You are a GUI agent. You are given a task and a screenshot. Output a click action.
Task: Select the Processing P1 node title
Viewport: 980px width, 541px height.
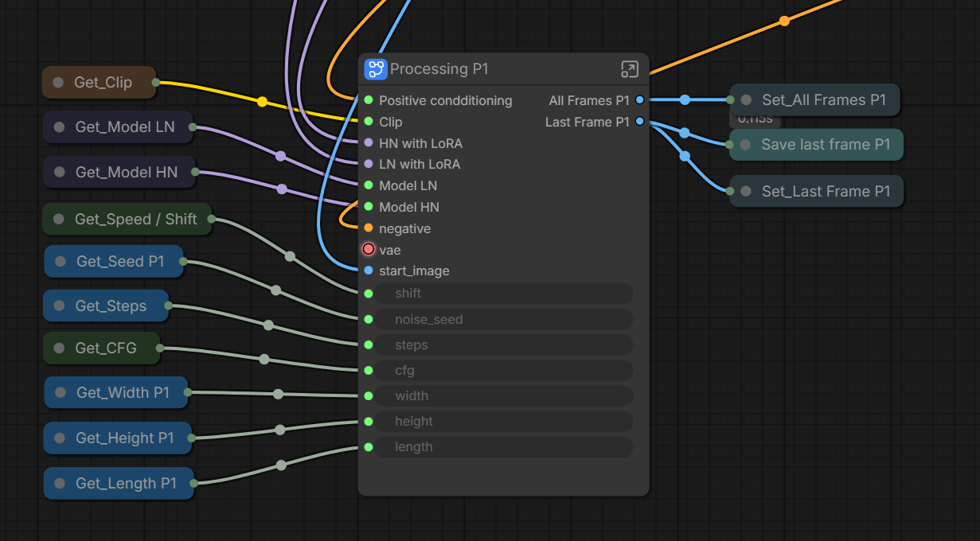point(439,69)
